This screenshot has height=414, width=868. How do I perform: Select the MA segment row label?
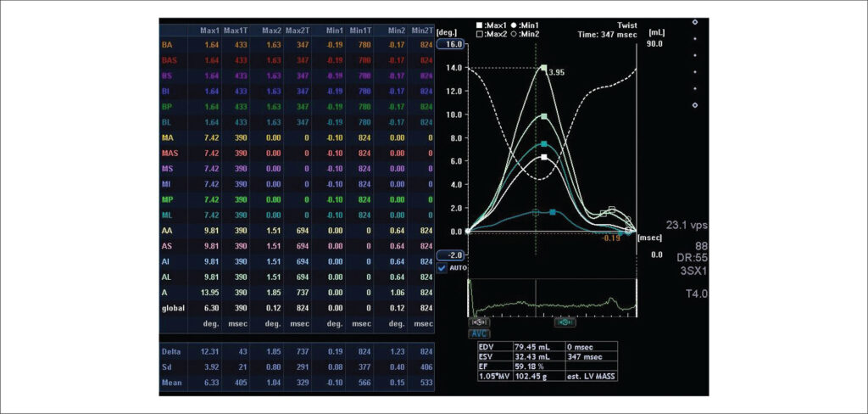167,137
